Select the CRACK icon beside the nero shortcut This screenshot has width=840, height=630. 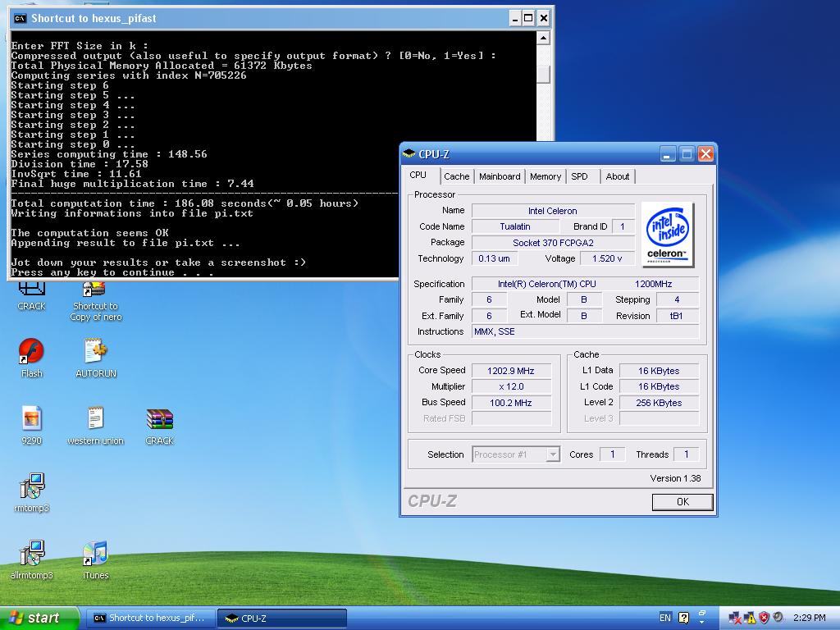31,290
